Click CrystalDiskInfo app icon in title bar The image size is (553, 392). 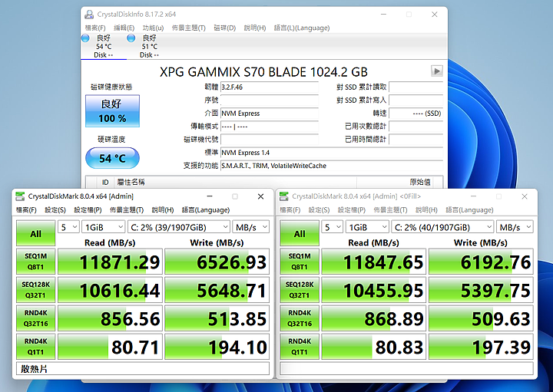point(89,15)
